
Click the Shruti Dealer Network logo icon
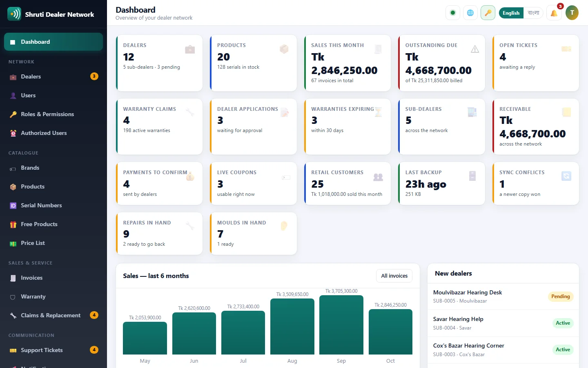[x=14, y=14]
